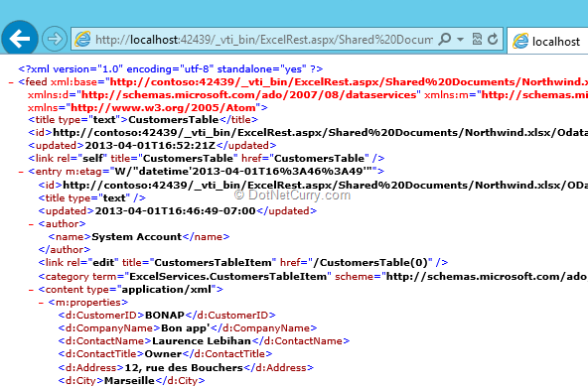The image size is (588, 389).
Task: Go back using the blue Back arrow
Action: click(20, 39)
